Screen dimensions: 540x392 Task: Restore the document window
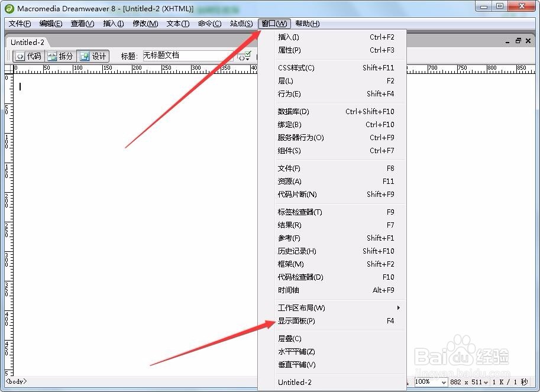coord(518,41)
